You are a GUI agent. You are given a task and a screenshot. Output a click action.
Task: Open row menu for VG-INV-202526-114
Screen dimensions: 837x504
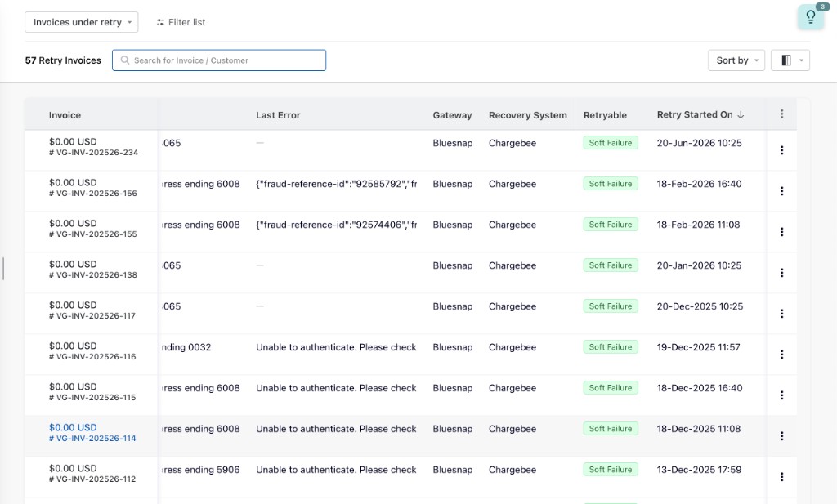[x=781, y=435]
